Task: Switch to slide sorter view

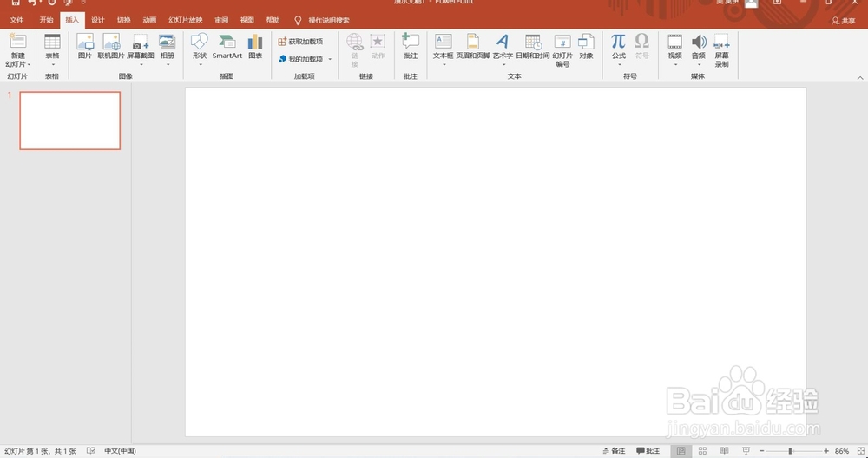Action: [702, 451]
